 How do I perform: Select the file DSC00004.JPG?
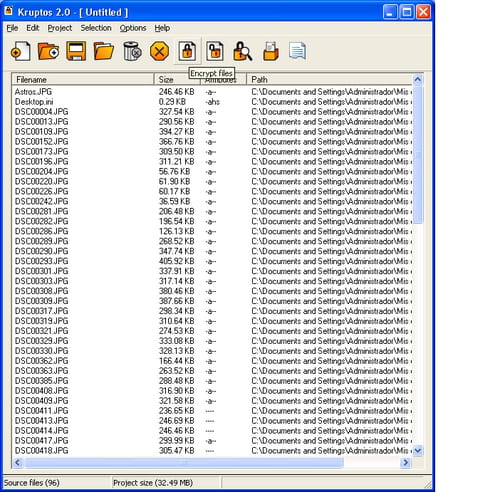(42, 112)
